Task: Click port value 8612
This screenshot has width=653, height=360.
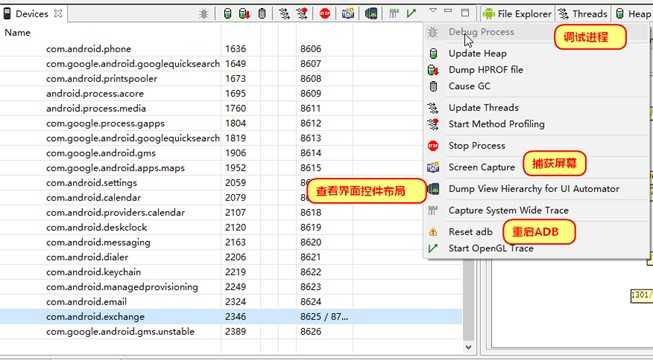Action: pyautogui.click(x=311, y=123)
